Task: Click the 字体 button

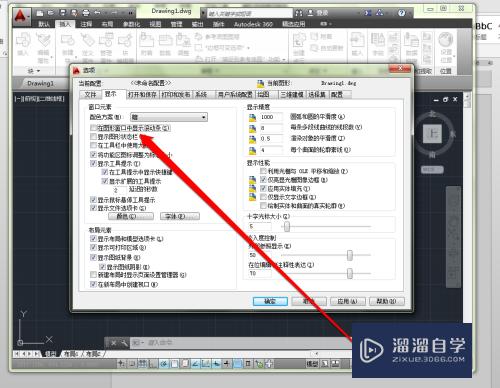Action: [180, 216]
